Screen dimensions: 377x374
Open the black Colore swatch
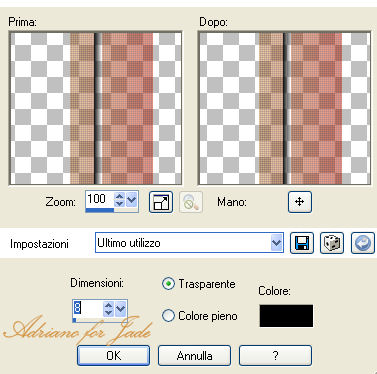[286, 315]
